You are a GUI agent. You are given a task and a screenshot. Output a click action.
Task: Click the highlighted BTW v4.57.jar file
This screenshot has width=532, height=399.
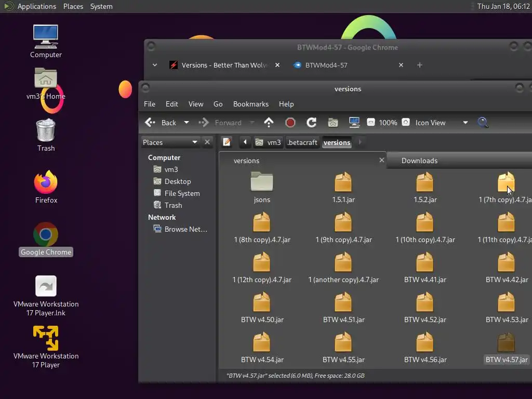click(507, 348)
